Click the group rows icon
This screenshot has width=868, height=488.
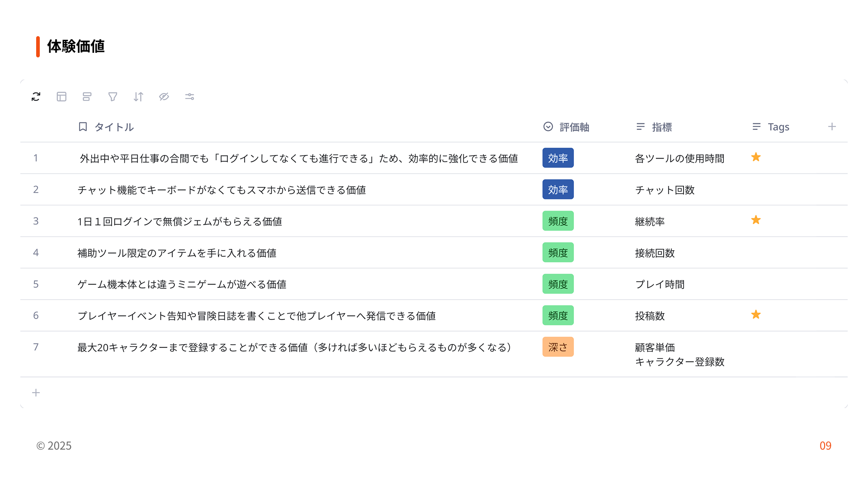87,97
